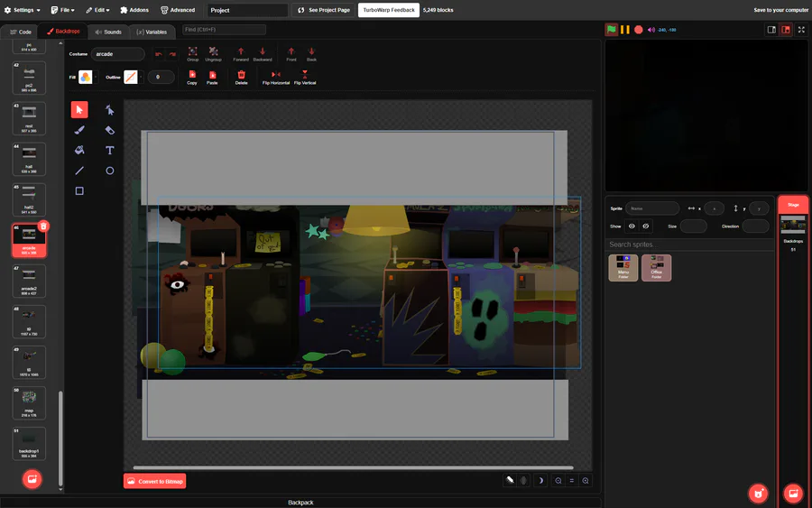Switch to the Backdrops tab
The width and height of the screenshot is (812, 508).
click(x=63, y=31)
